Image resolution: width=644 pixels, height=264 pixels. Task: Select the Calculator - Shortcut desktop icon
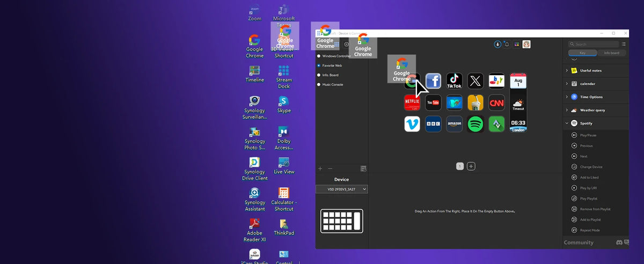tap(284, 200)
